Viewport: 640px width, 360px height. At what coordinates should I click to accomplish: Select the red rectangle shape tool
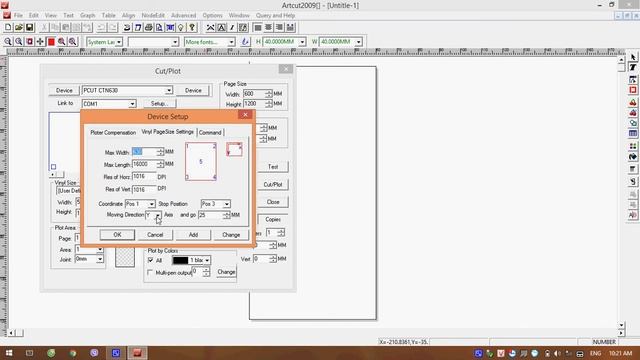633,90
